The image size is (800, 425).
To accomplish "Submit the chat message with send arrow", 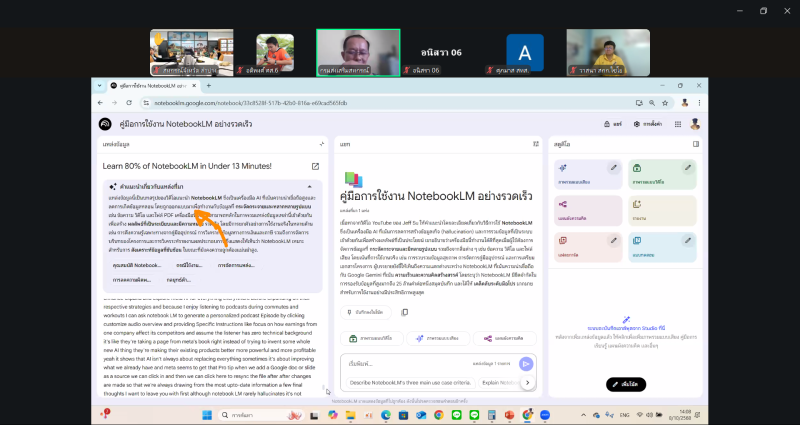I will pyautogui.click(x=527, y=364).
